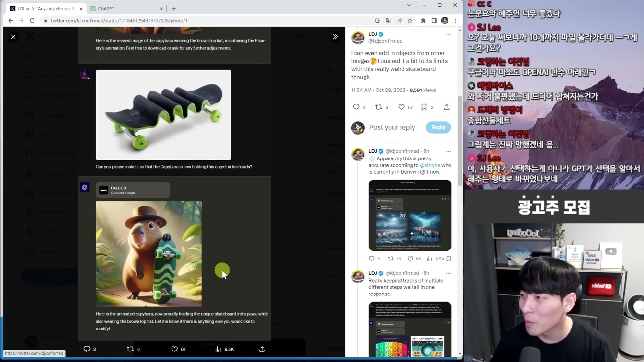
Task: Open more options on the 5h reply
Action: [448, 273]
